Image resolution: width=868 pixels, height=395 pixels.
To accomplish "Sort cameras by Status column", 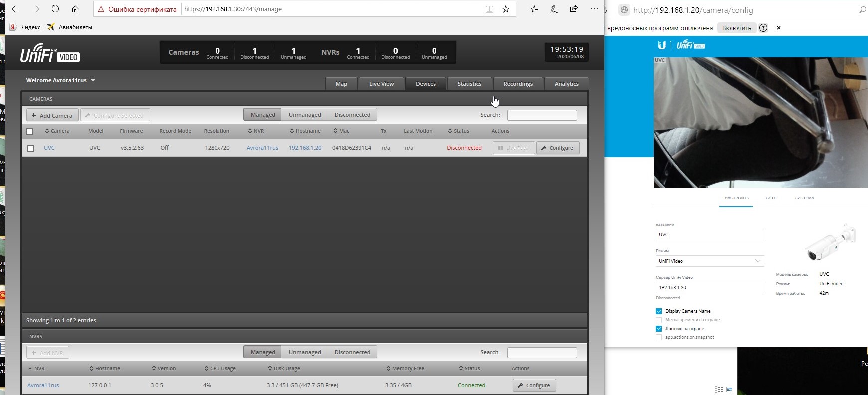I will coord(458,131).
